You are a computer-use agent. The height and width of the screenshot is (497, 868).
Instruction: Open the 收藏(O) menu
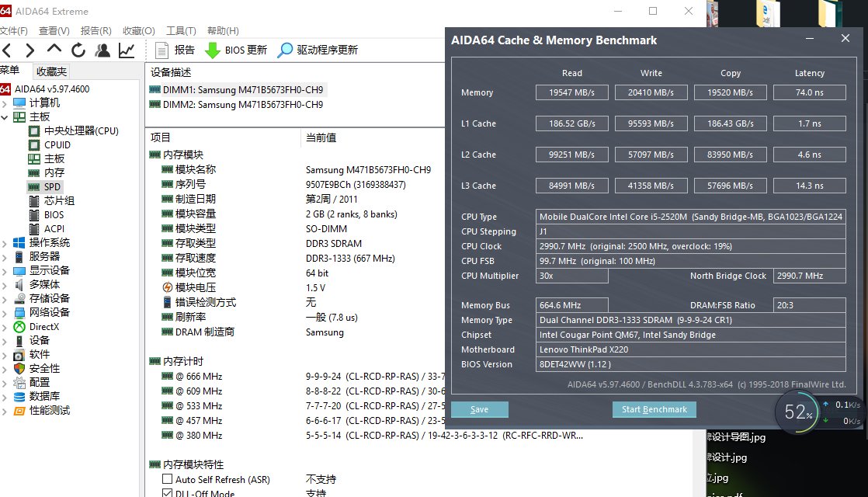click(138, 31)
